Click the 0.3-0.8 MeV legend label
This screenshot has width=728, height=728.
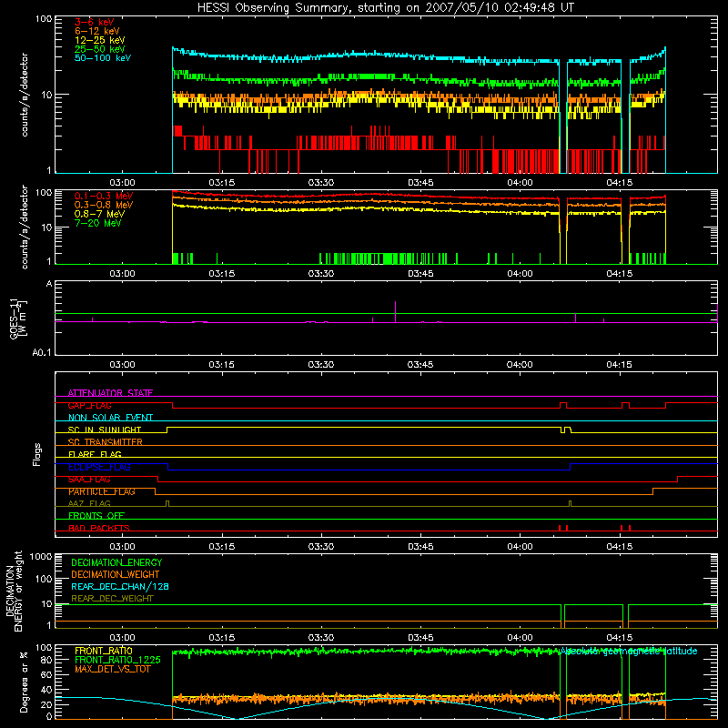104,205
